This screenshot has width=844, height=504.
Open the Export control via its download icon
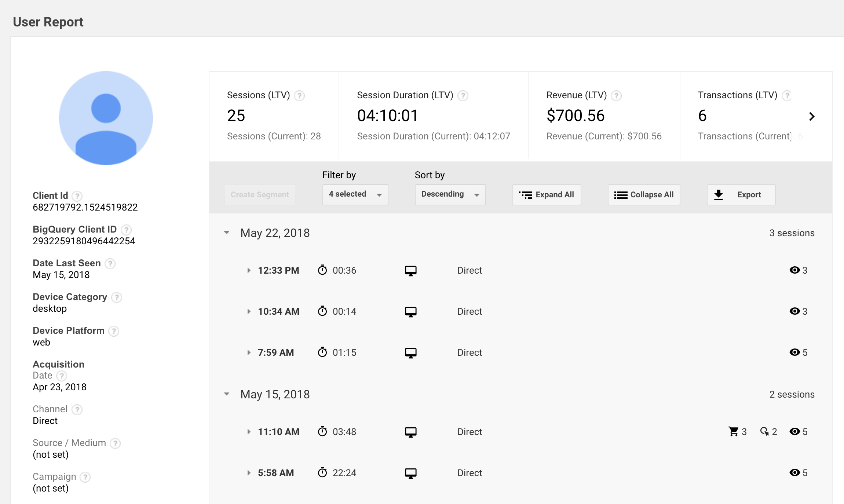pyautogui.click(x=719, y=194)
